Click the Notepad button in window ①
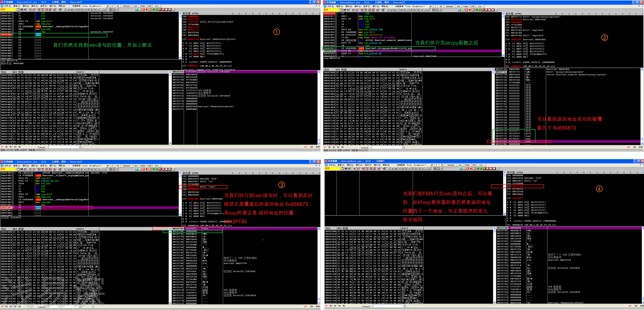 [127, 6]
